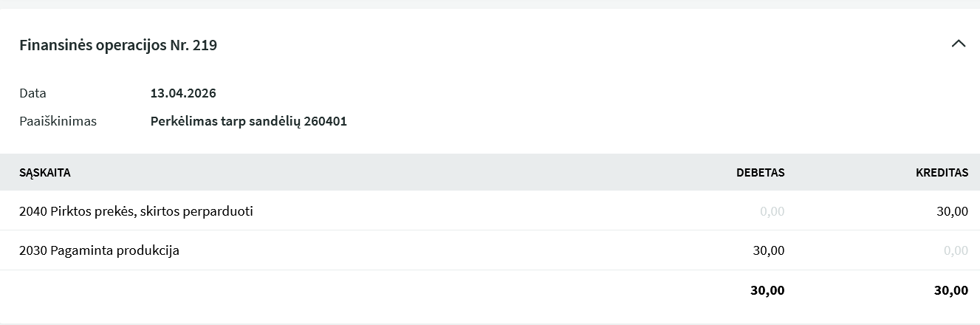Click the bold total debit 30,00
The image size is (980, 325).
coord(767,290)
